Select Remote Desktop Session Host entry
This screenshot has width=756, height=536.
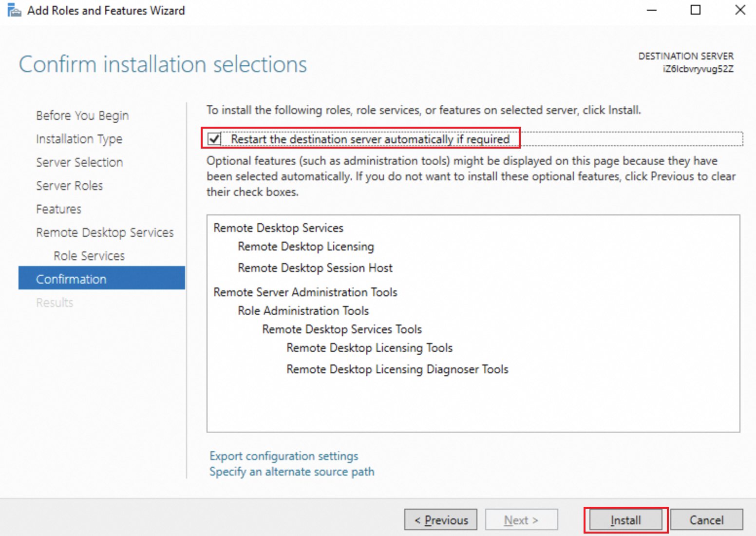click(315, 268)
